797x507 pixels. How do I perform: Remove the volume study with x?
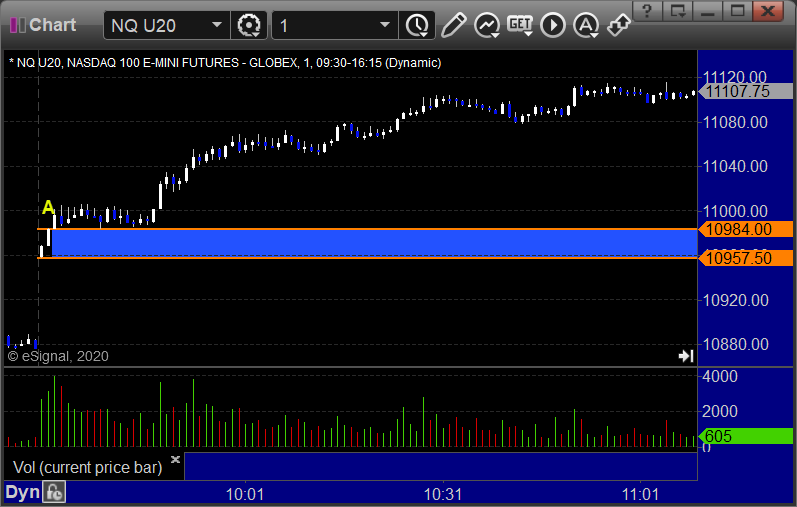tap(175, 459)
